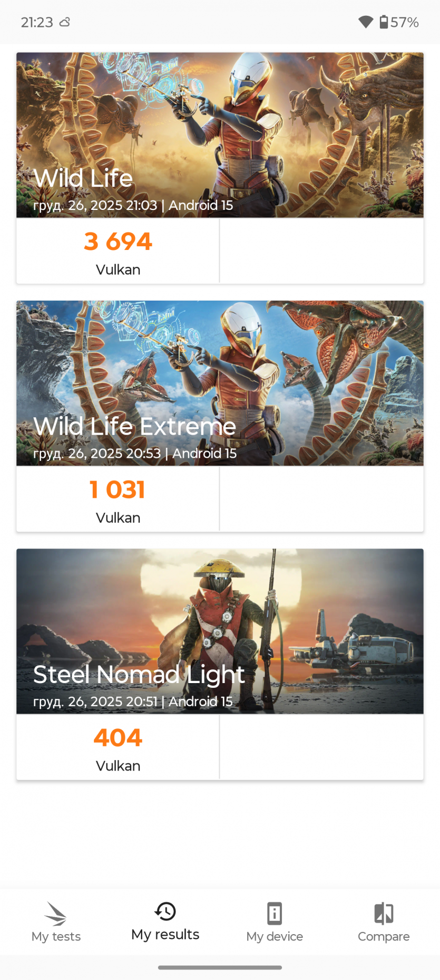Tap the Steel Nomad Light title text
Screen dimensions: 440x980
pos(139,675)
